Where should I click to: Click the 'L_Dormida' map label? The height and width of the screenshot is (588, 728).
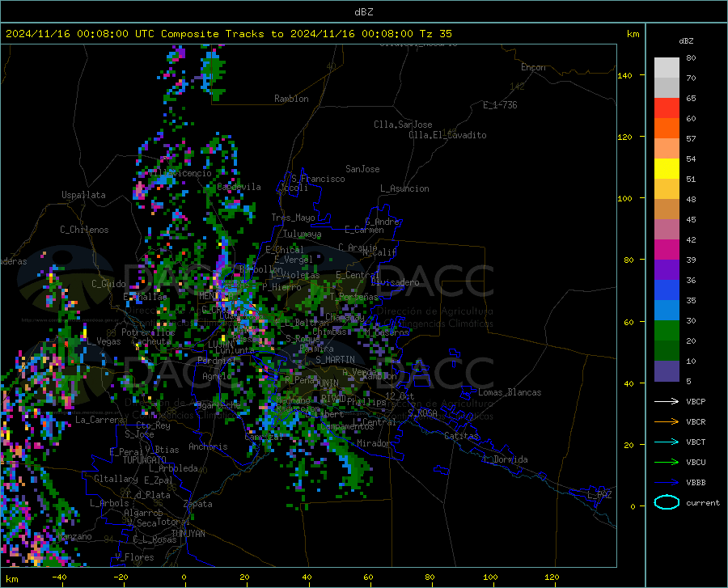click(505, 459)
